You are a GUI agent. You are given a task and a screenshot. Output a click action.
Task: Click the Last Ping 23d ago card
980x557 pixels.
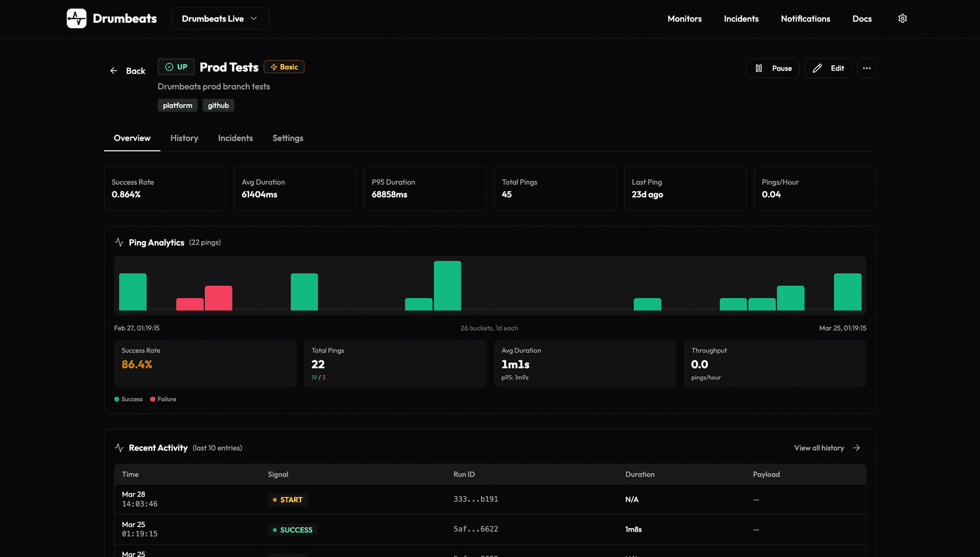click(x=685, y=189)
